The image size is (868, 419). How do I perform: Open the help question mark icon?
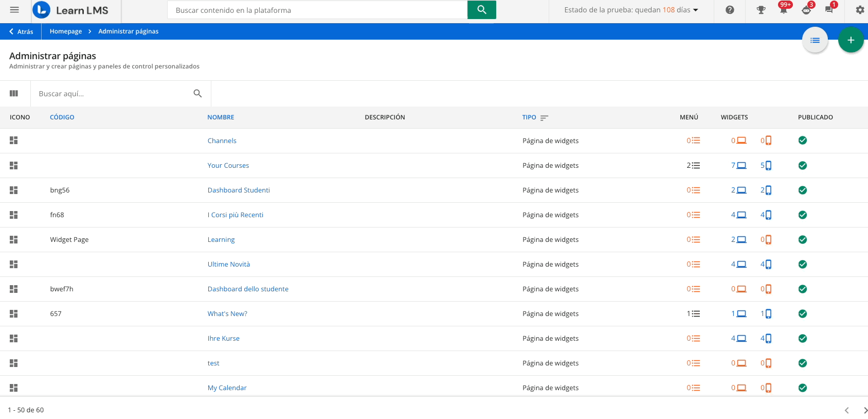tap(730, 10)
